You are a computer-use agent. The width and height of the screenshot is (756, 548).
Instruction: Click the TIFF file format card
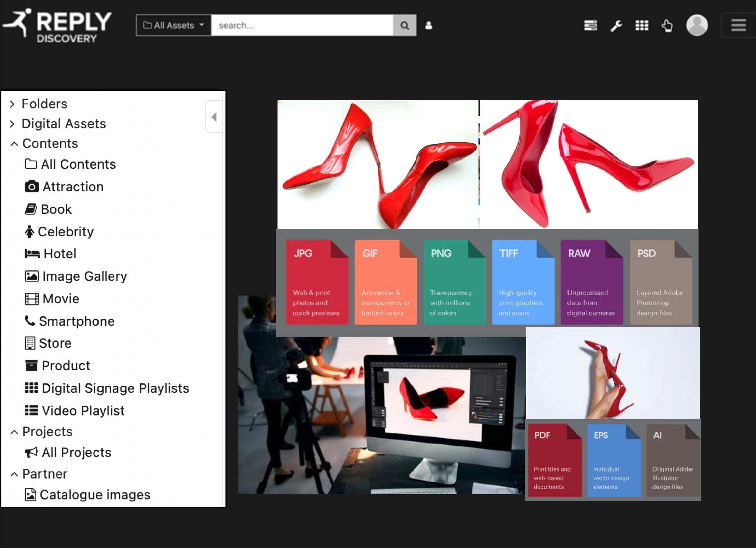[x=523, y=282]
